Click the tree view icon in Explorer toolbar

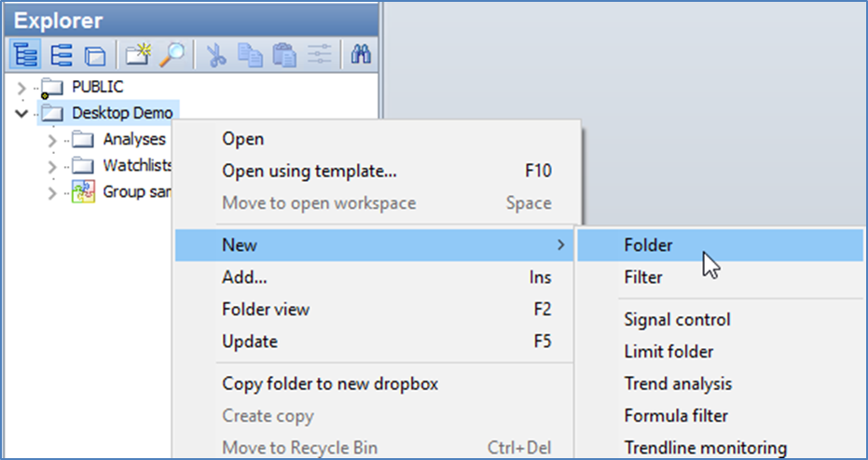coord(27,56)
